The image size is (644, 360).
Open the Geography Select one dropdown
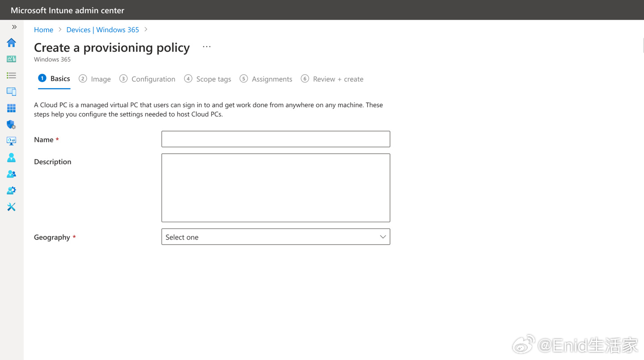pyautogui.click(x=275, y=237)
